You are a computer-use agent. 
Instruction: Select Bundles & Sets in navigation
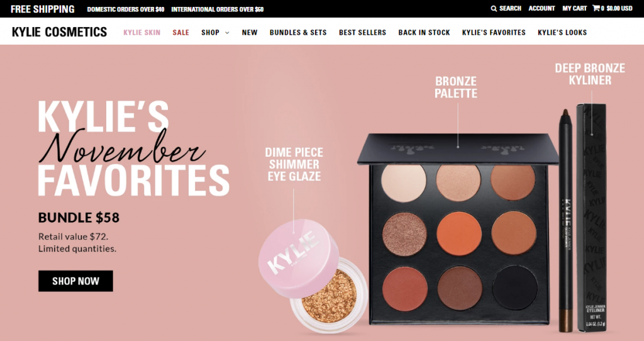298,33
